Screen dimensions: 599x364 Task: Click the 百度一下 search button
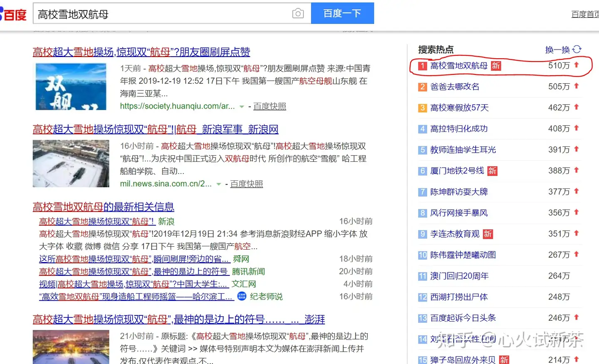pyautogui.click(x=342, y=13)
